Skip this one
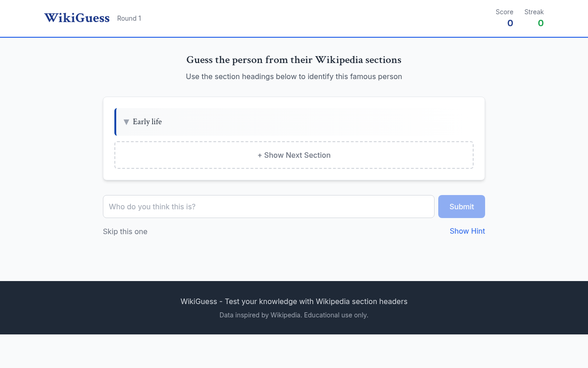 125,231
